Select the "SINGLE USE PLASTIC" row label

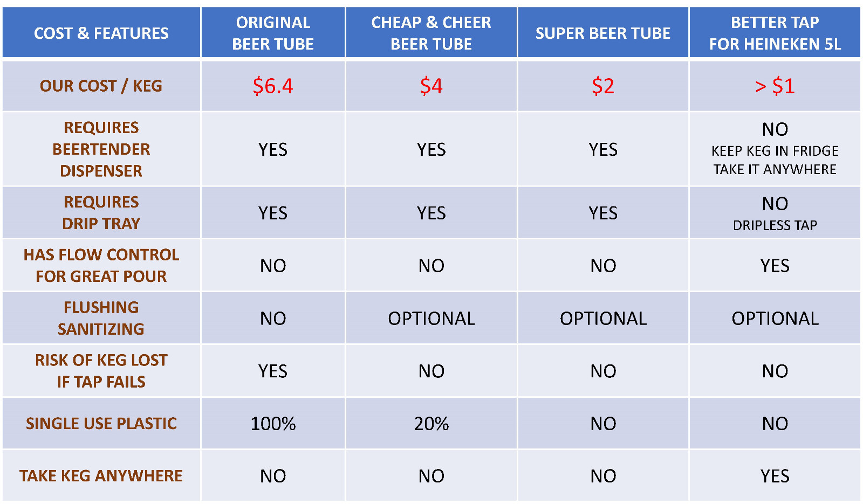coord(101,423)
